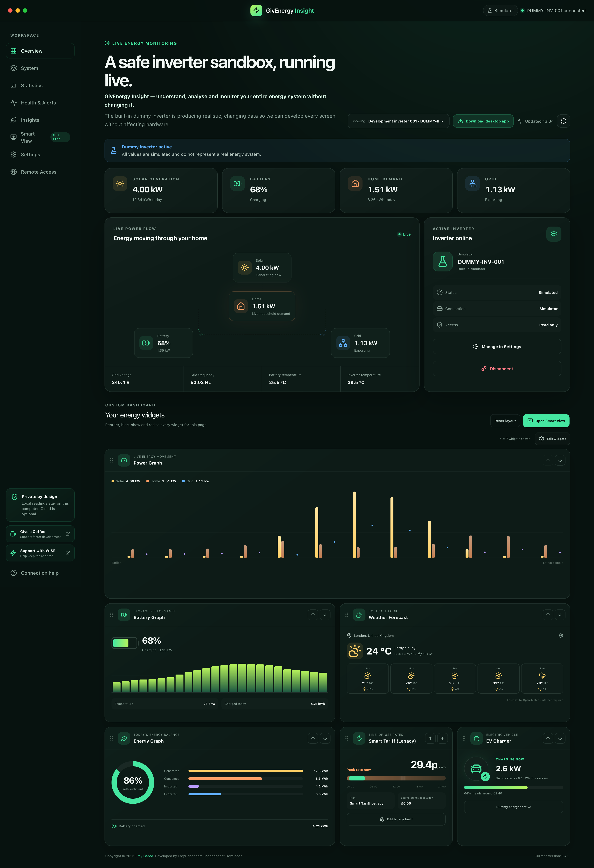Screen dimensions: 594x868
Task: Click Dummy charger active button
Action: click(x=513, y=807)
